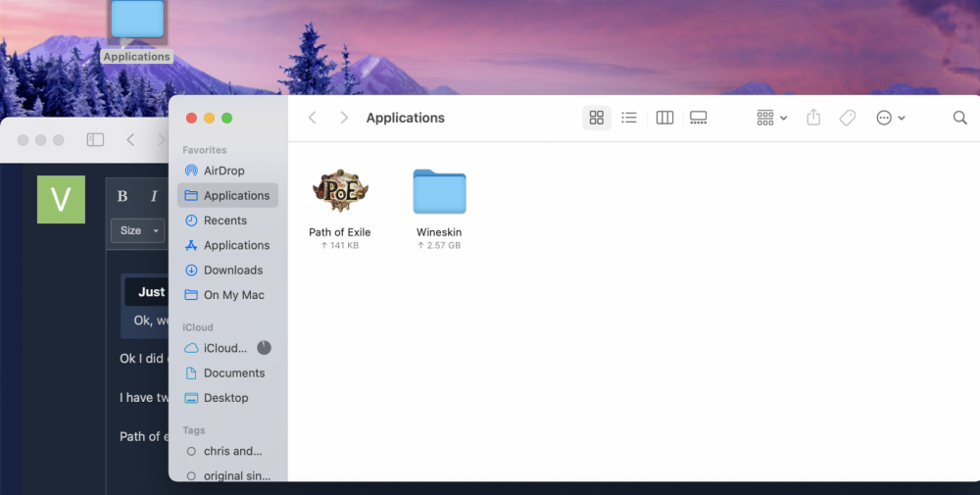Select the Wineskin folder
This screenshot has height=495, width=980.
tap(439, 192)
